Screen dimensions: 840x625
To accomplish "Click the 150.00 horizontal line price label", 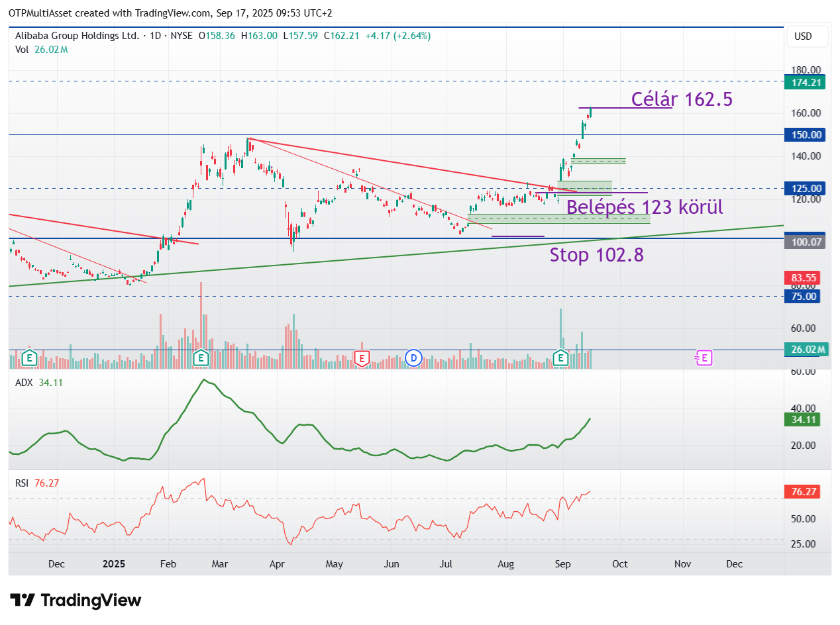I will (x=802, y=135).
